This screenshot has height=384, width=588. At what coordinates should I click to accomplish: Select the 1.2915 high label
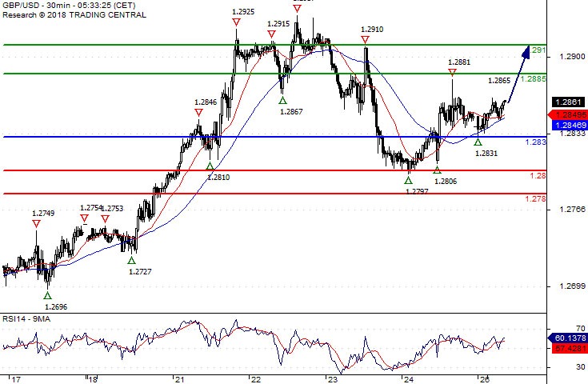[x=278, y=24]
